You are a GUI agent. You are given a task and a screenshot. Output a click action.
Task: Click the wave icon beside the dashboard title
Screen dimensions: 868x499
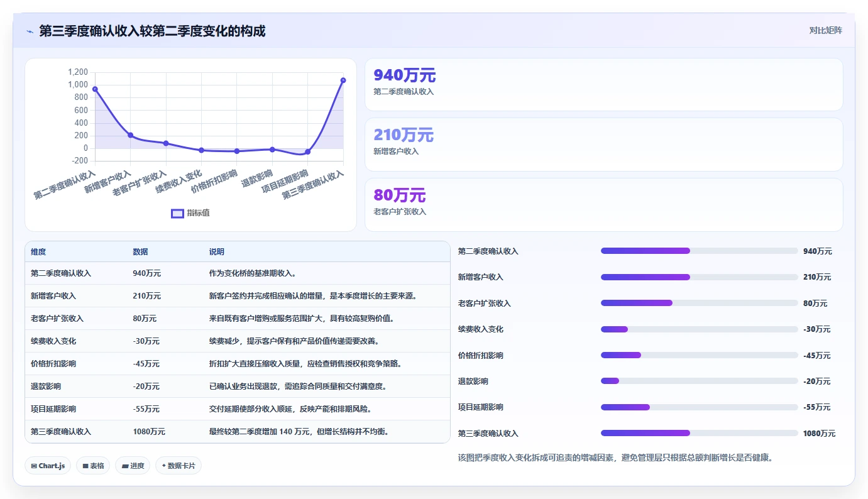[x=30, y=31]
